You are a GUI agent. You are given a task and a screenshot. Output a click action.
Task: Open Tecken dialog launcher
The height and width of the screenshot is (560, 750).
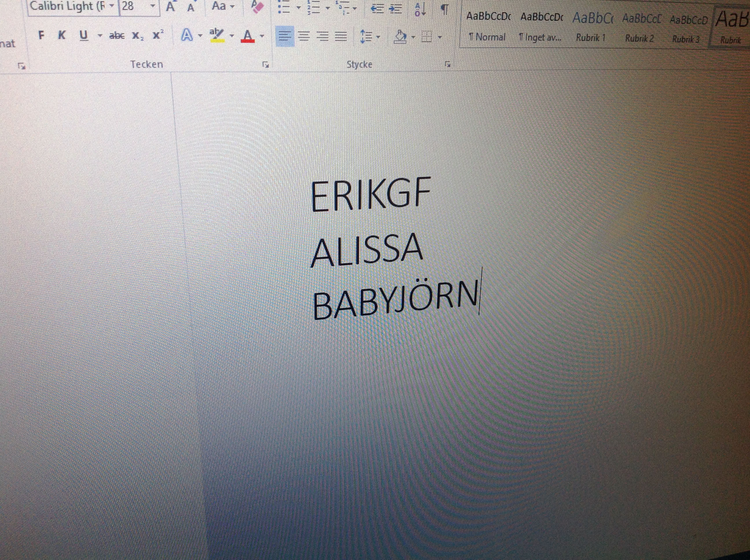tap(266, 65)
